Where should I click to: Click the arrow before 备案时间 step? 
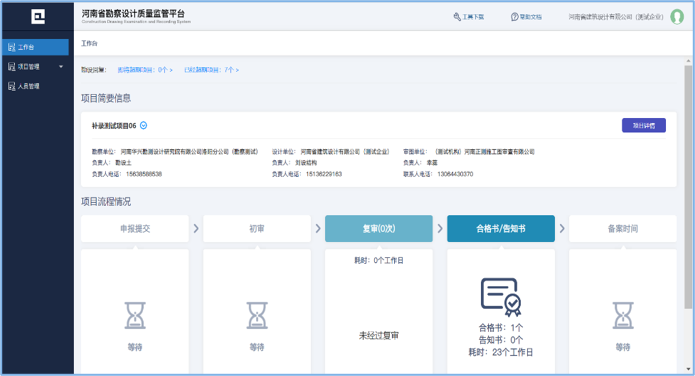click(562, 228)
